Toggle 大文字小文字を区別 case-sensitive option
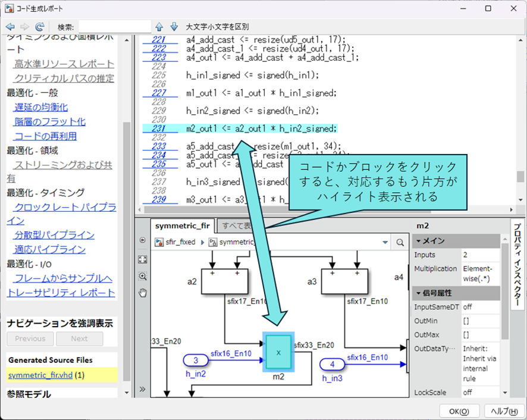This screenshot has width=527, height=420. click(217, 27)
